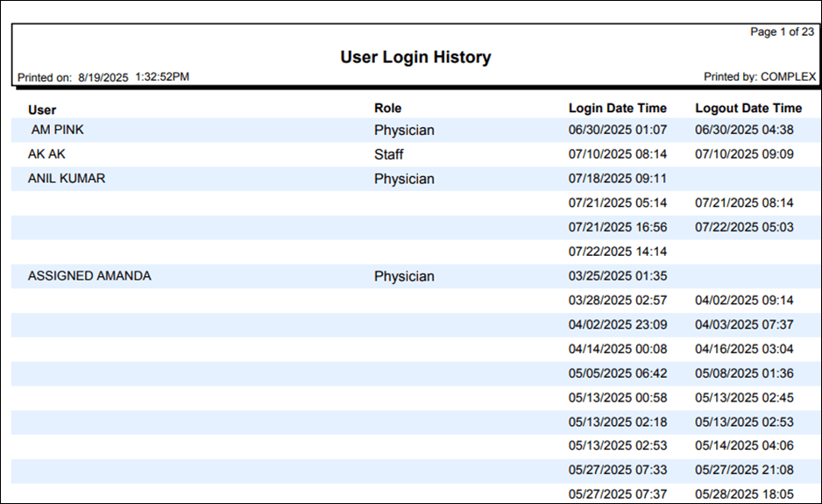Click the Role column header
The width and height of the screenshot is (822, 504).
click(387, 108)
